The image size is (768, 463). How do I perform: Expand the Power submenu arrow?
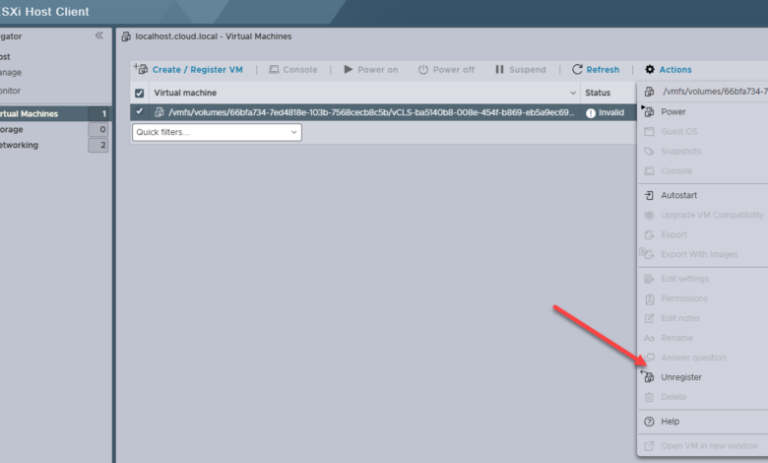[x=643, y=107]
